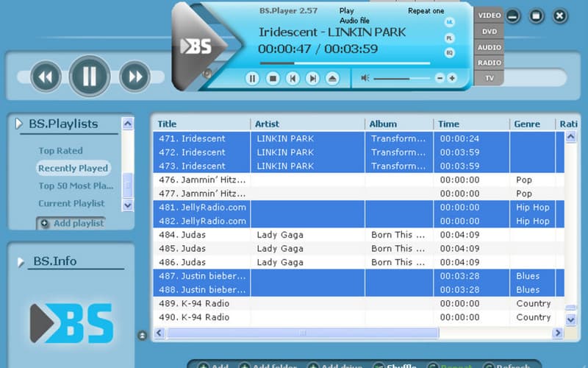The width and height of the screenshot is (588, 368).
Task: Expand the BS.Playlists panel arrow
Action: 19,124
